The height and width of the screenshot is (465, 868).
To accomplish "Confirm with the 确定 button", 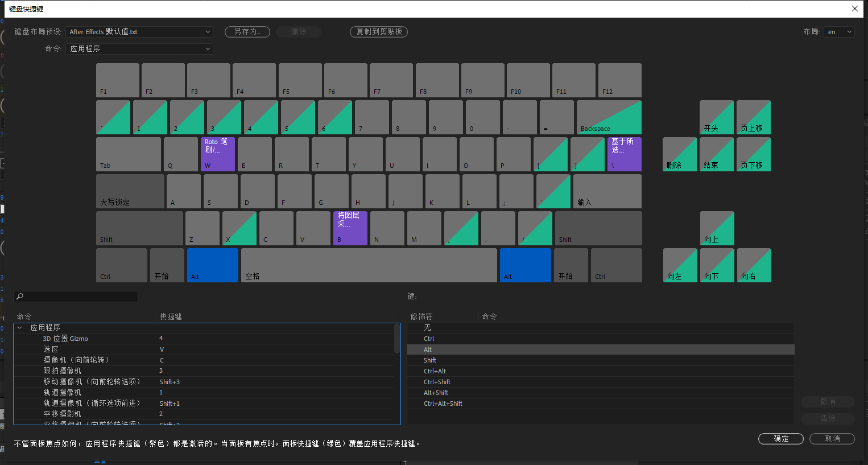I will point(781,439).
